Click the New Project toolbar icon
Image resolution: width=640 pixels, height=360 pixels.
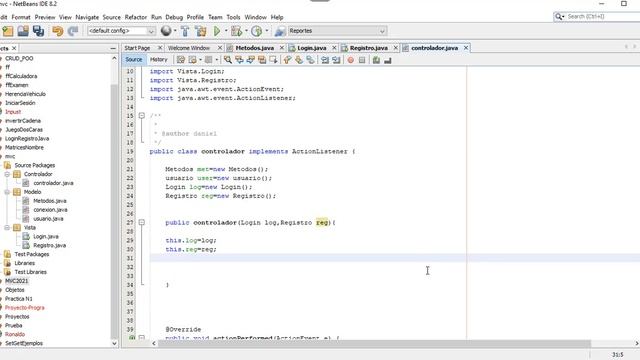[8, 31]
